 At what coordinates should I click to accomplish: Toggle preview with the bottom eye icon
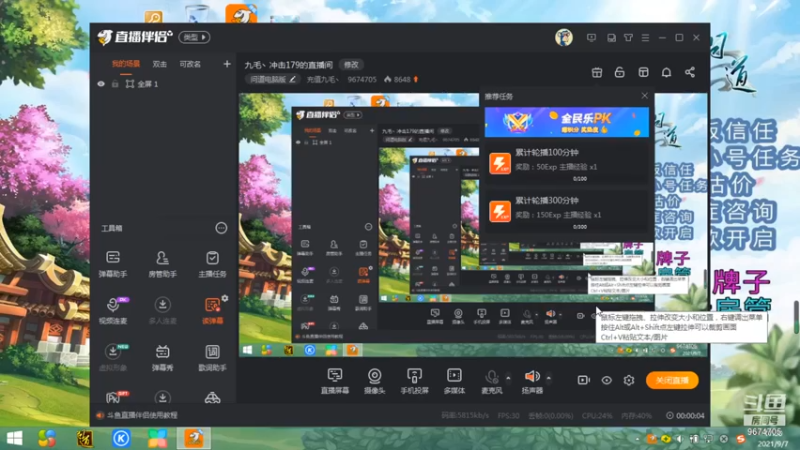pos(606,380)
